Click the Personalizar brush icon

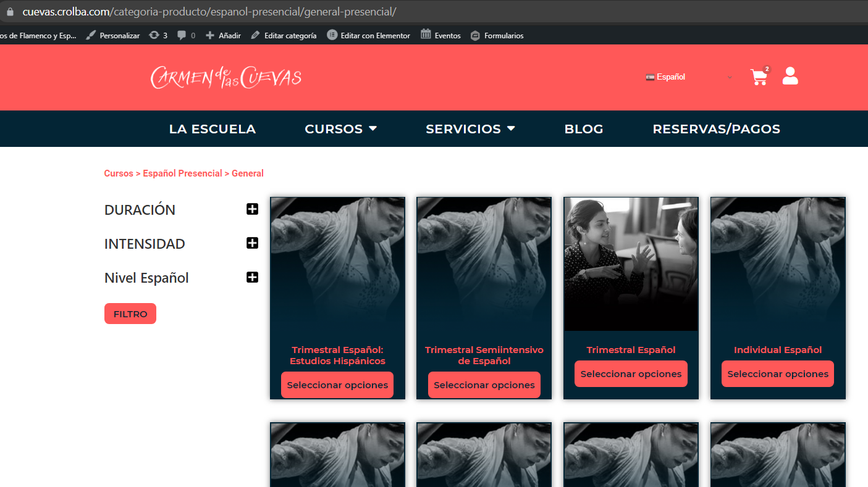(91, 36)
